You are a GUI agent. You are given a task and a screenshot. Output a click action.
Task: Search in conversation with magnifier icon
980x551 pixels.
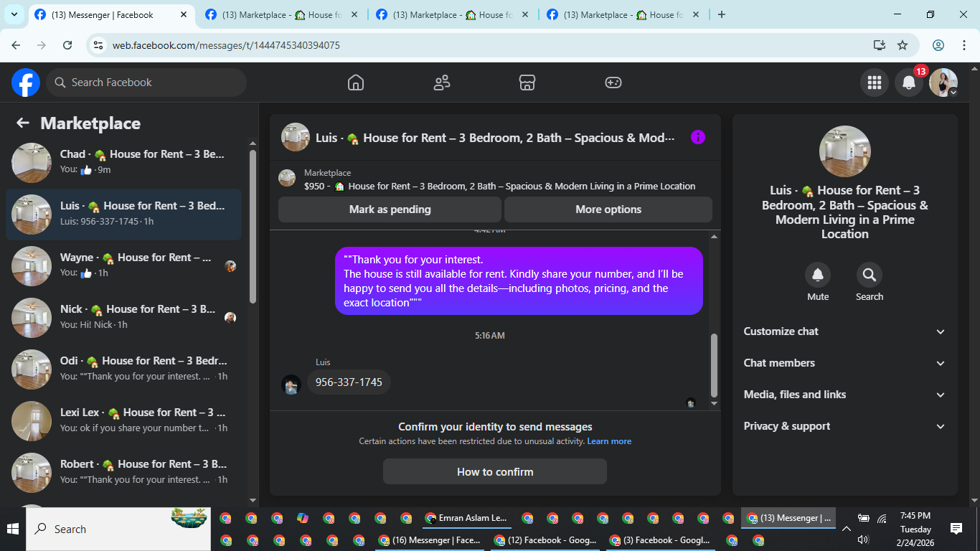[x=870, y=274]
